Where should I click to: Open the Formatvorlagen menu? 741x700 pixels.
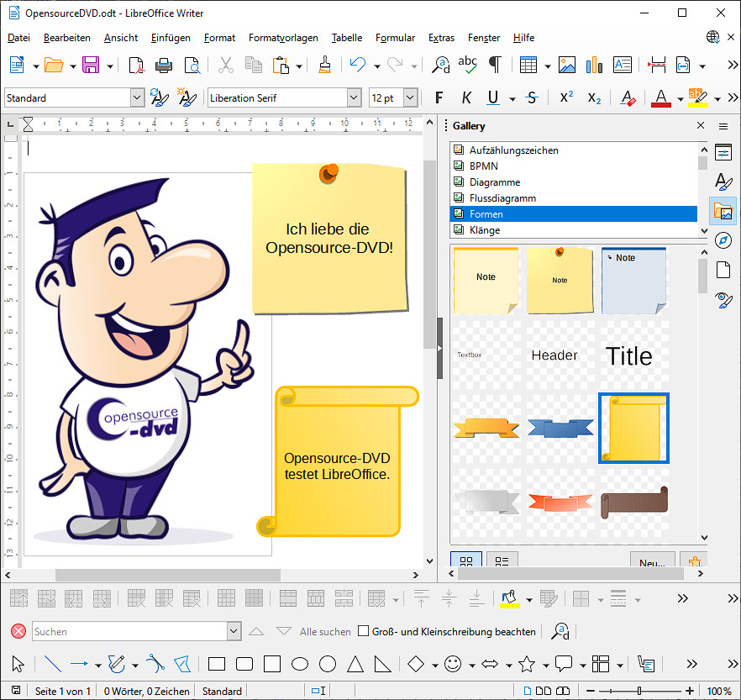click(283, 38)
